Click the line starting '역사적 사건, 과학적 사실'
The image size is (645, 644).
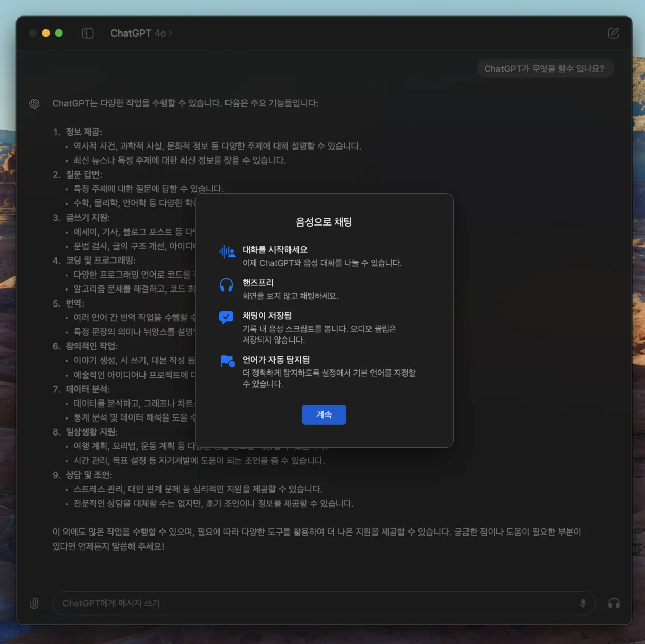coord(217,147)
